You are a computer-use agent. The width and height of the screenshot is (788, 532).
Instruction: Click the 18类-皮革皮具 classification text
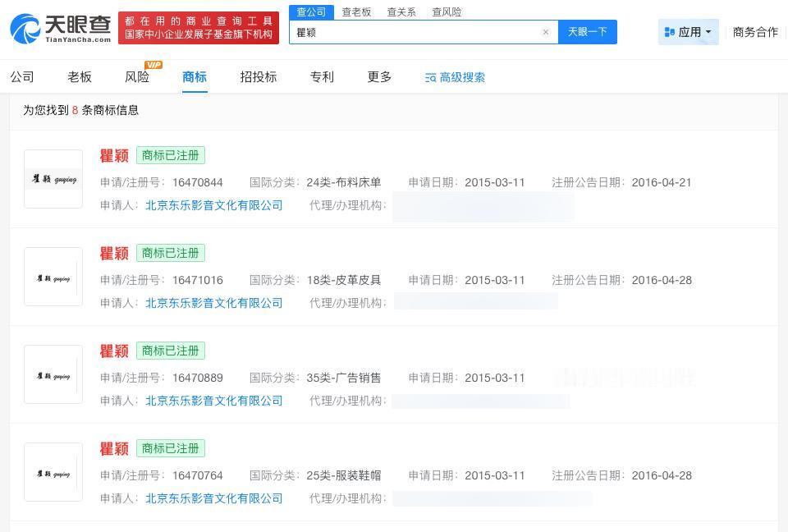tap(344, 280)
